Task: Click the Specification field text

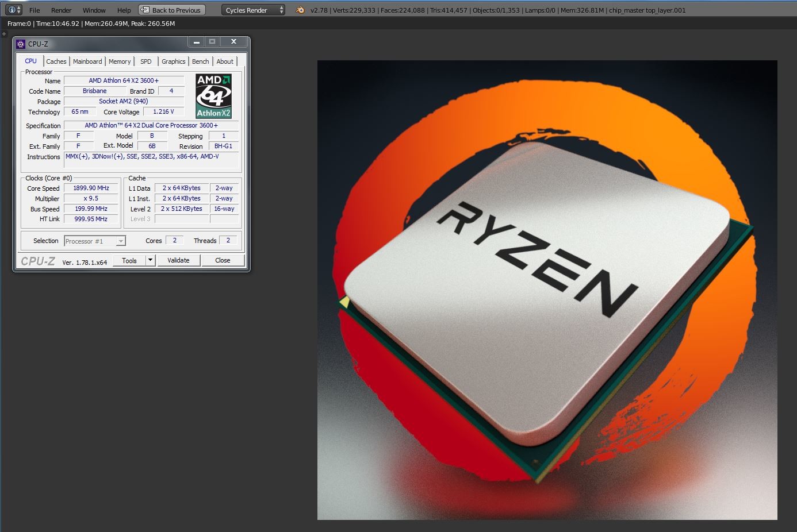Action: [x=151, y=125]
